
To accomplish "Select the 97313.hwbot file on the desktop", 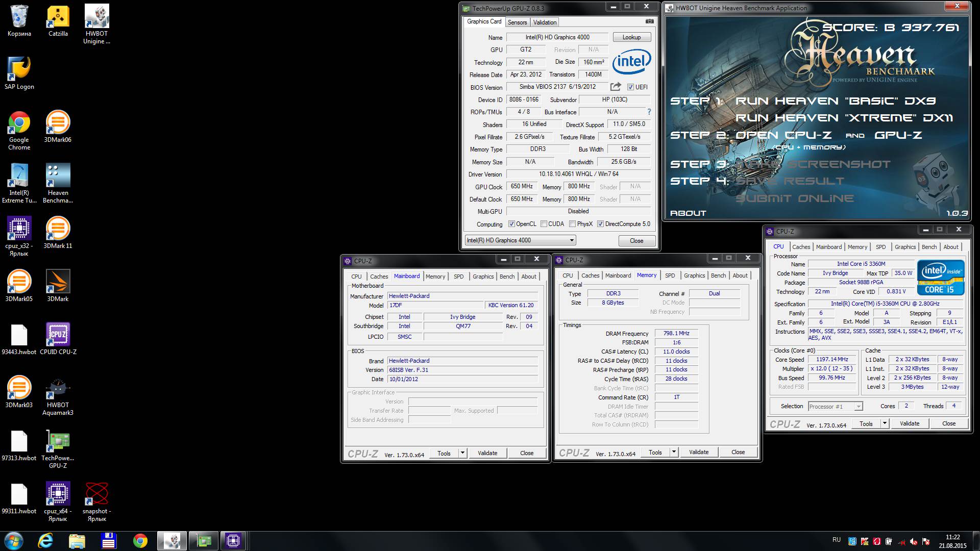I will click(x=19, y=445).
